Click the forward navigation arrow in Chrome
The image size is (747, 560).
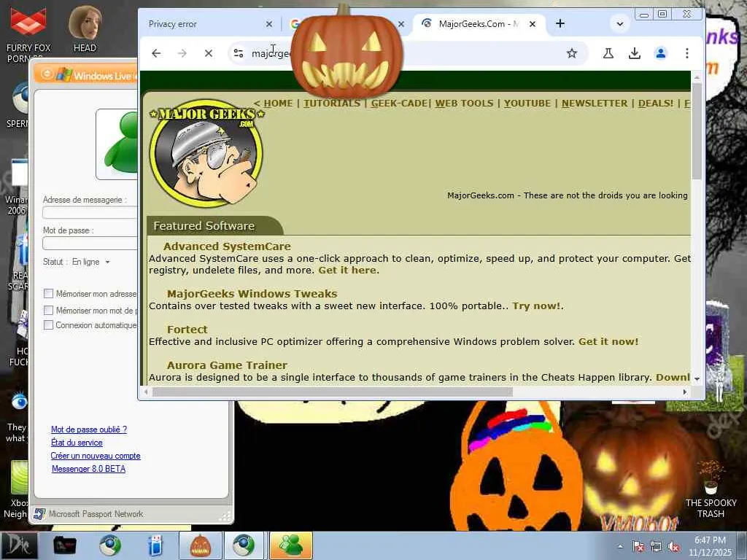[x=182, y=53]
